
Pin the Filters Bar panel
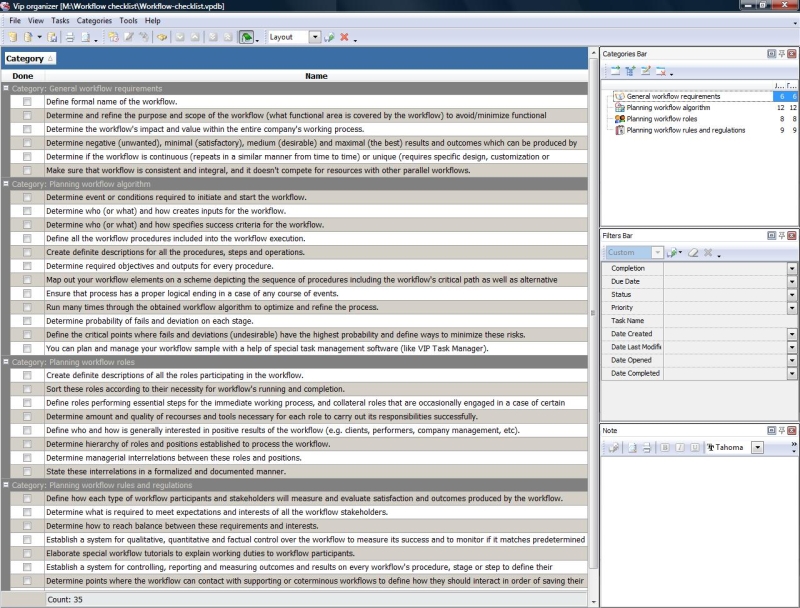[781, 235]
